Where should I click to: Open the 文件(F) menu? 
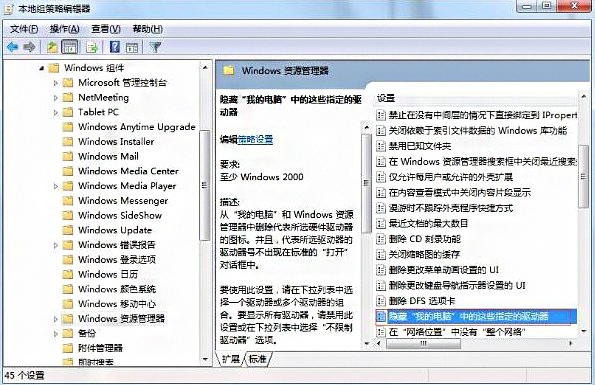coord(24,29)
